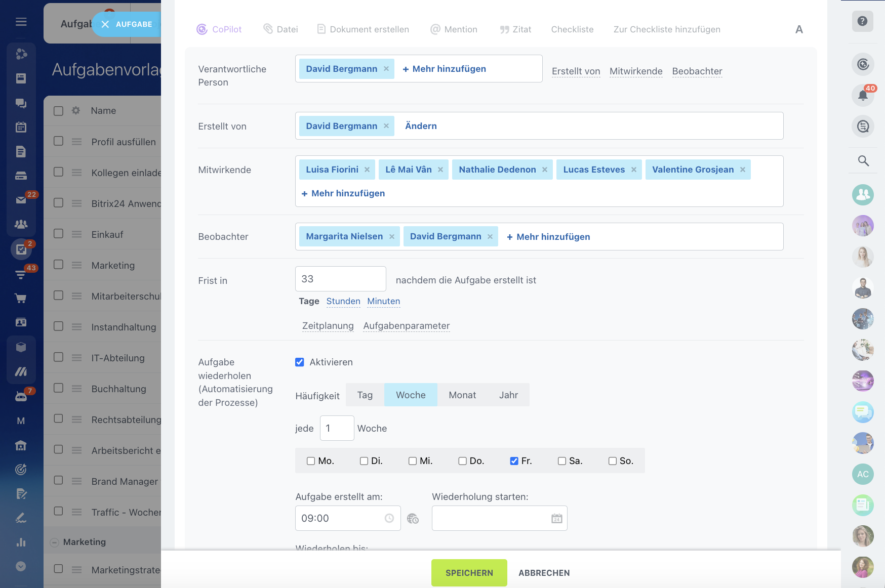This screenshot has width=885, height=588.
Task: Click the time zone globe icon
Action: click(x=413, y=519)
